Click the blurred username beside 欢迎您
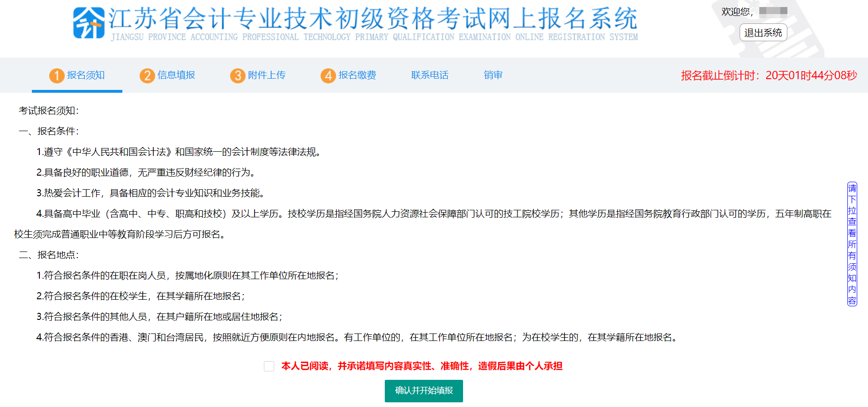The image size is (868, 407). tap(773, 12)
